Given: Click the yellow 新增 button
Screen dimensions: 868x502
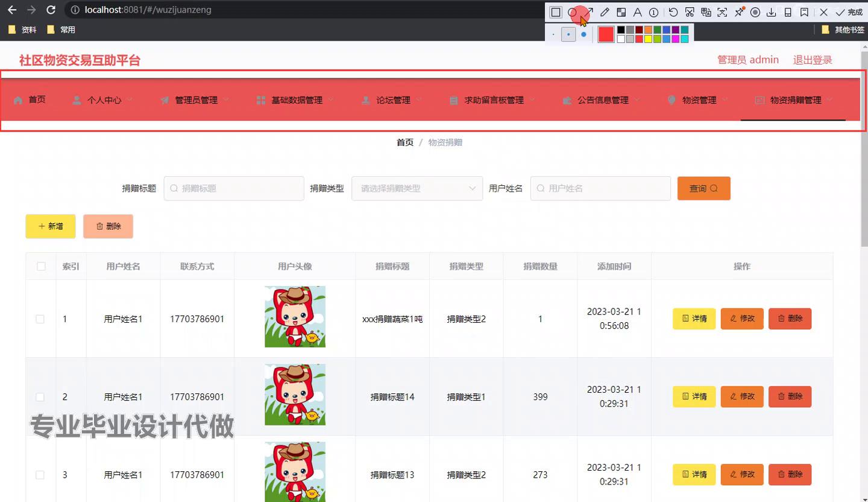Looking at the screenshot, I should (51, 226).
